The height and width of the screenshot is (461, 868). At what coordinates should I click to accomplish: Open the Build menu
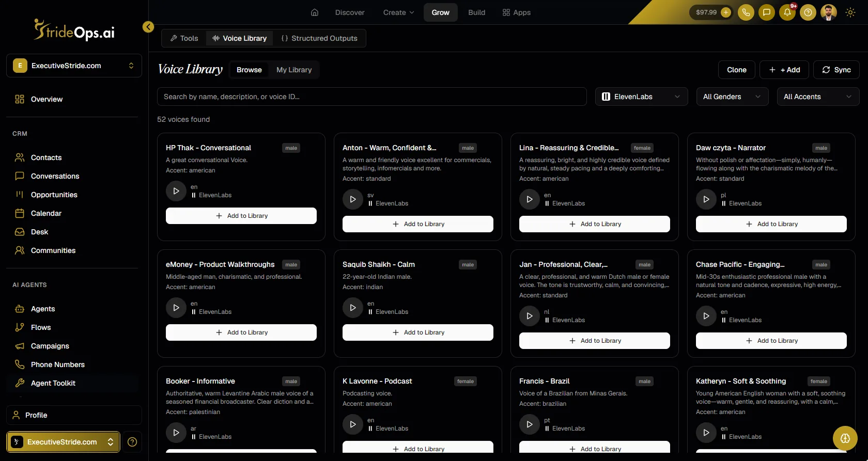point(477,12)
